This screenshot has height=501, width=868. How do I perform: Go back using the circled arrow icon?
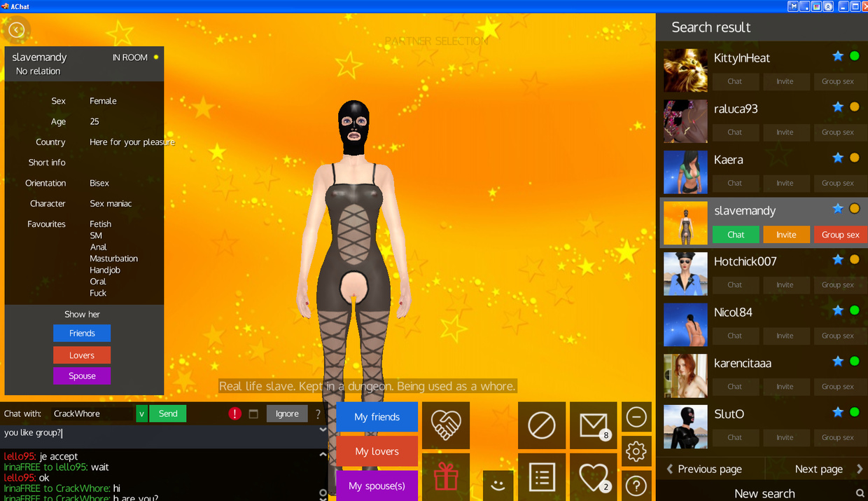point(17,30)
